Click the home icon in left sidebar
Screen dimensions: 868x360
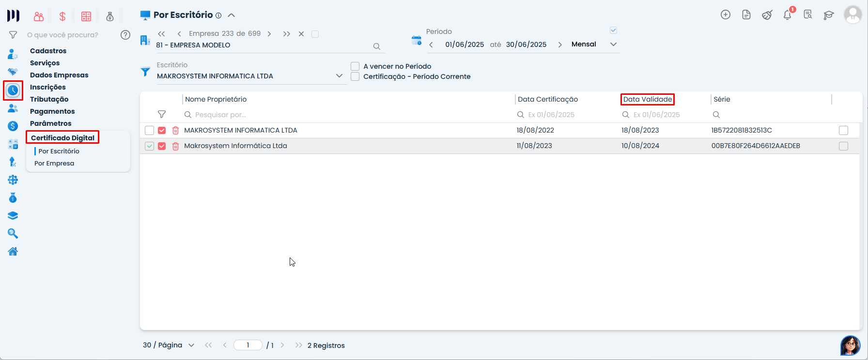click(x=13, y=252)
